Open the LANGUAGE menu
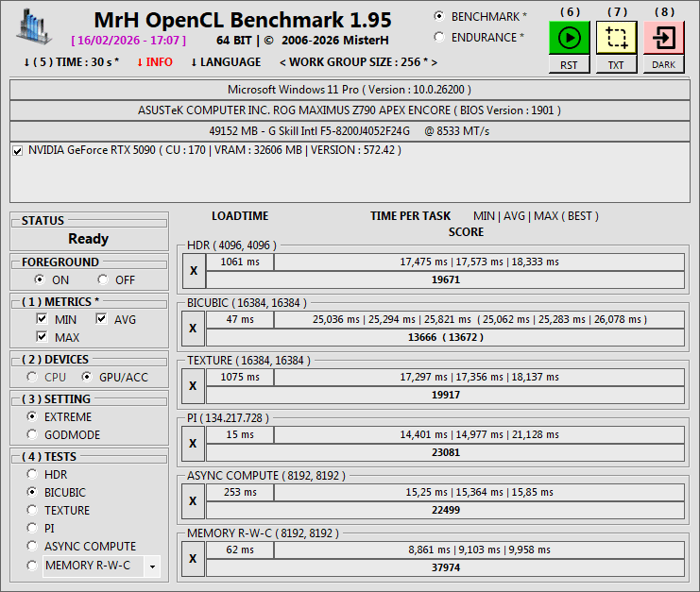700x592 pixels. 226,62
